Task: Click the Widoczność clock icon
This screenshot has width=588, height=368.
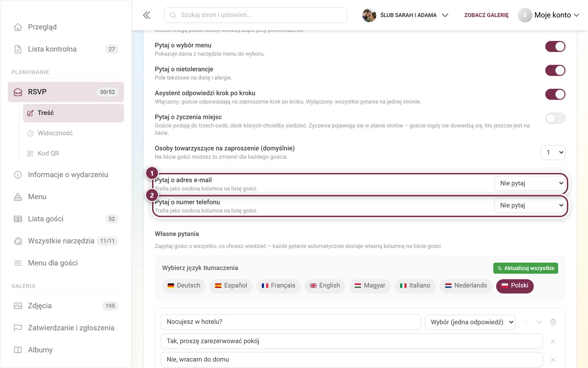Action: click(30, 133)
